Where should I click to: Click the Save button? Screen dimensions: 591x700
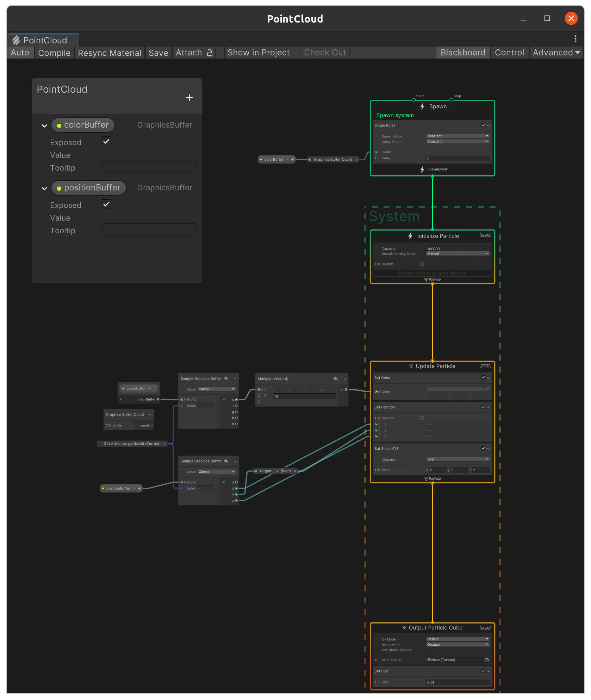click(x=158, y=53)
